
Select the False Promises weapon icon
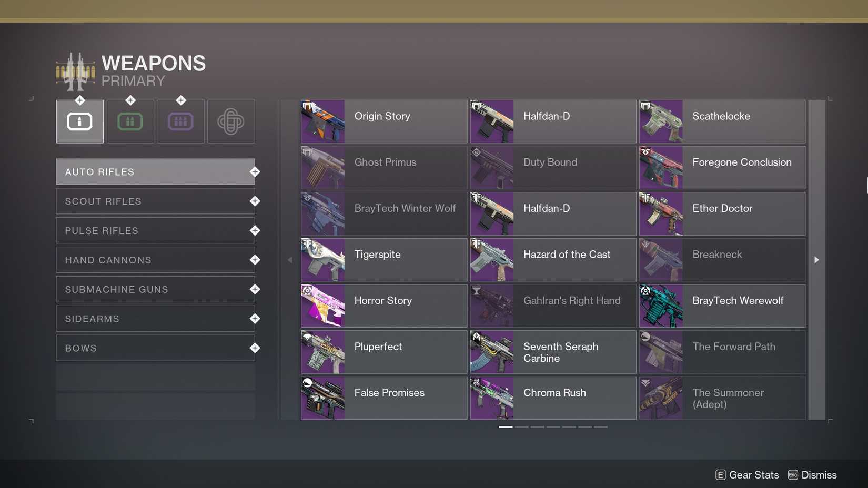(x=322, y=398)
